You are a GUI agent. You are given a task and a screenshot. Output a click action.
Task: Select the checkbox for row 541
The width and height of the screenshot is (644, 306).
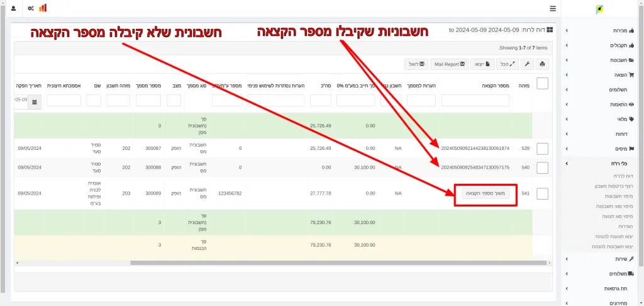tap(542, 194)
